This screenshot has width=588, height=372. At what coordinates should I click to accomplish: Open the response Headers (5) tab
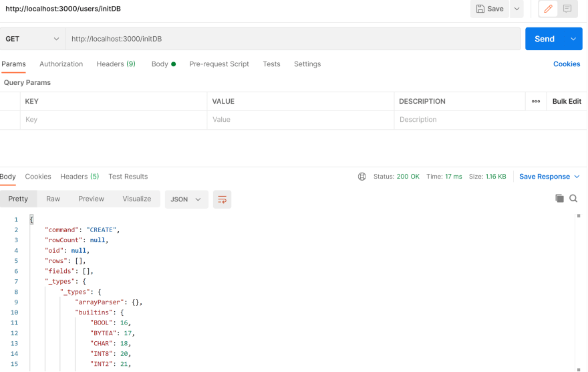coord(80,177)
